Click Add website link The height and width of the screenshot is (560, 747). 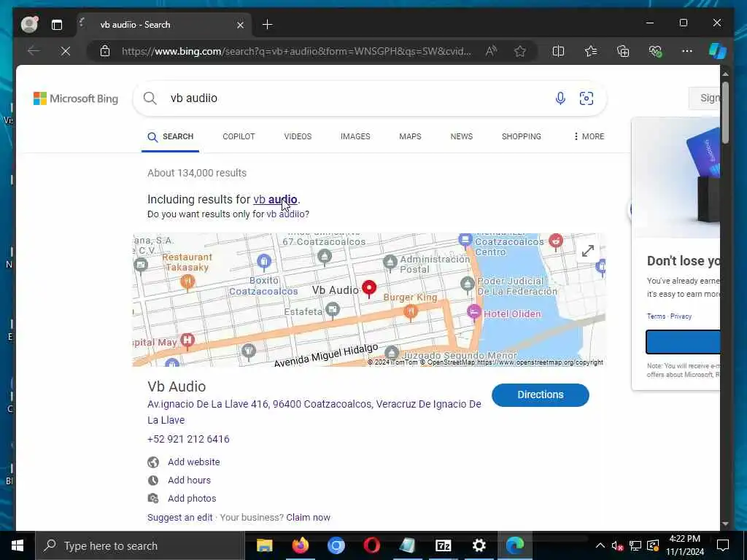coord(193,462)
